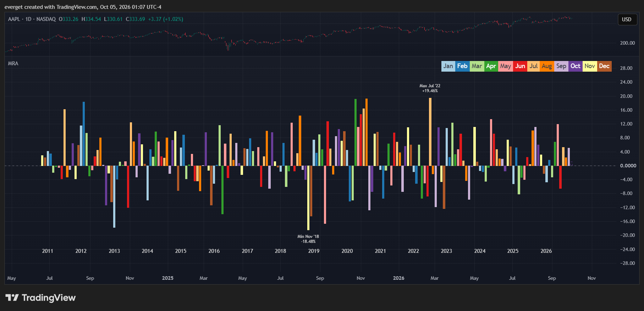644x311 pixels.
Task: Open the USD currency selector
Action: (x=627, y=20)
